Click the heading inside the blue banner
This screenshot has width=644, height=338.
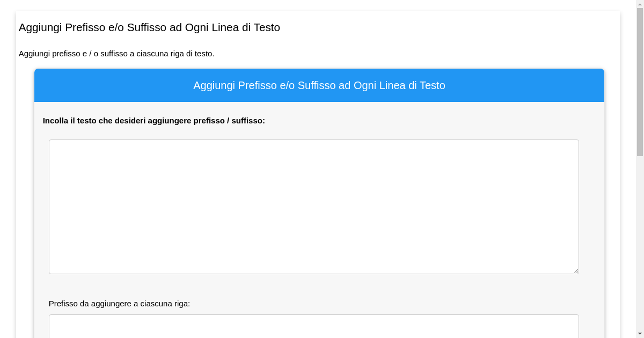319,85
